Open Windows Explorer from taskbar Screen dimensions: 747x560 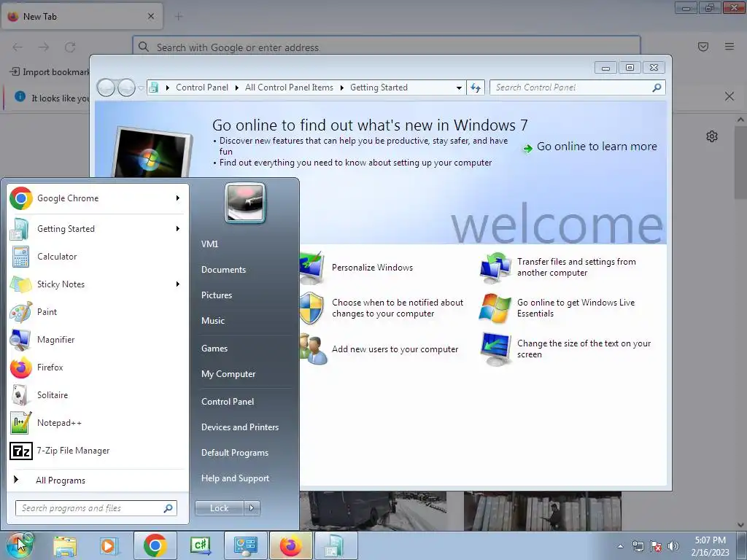click(x=64, y=545)
